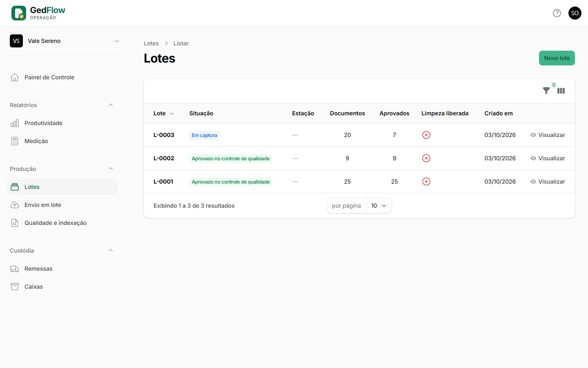Click the Qualidade e indexação document icon
This screenshot has height=368, width=588.
(x=15, y=223)
